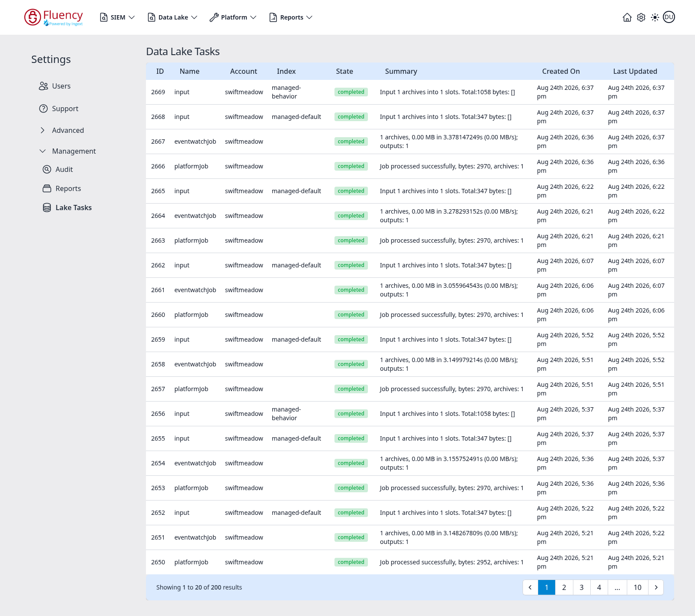Click summary text of row 2664
The image size is (695, 616).
point(449,216)
